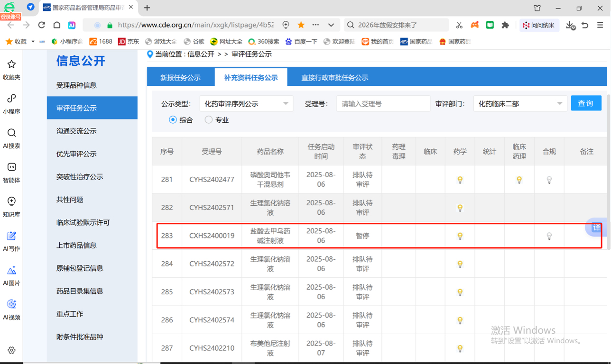
Task: Expand the address bar dropdown chevron
Action: pos(331,25)
